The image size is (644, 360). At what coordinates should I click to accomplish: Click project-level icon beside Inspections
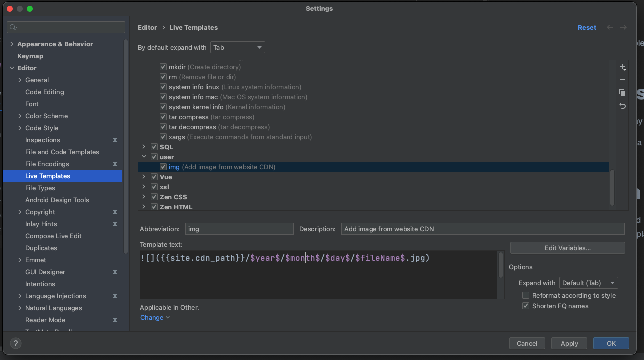115,140
